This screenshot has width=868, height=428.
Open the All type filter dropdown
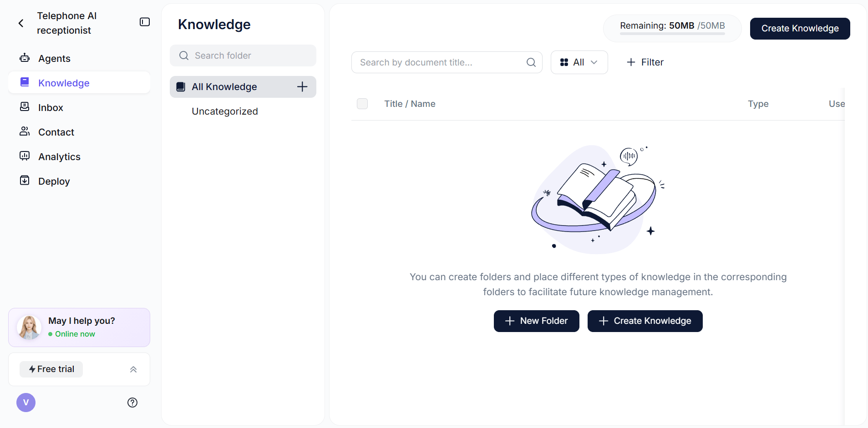(579, 62)
